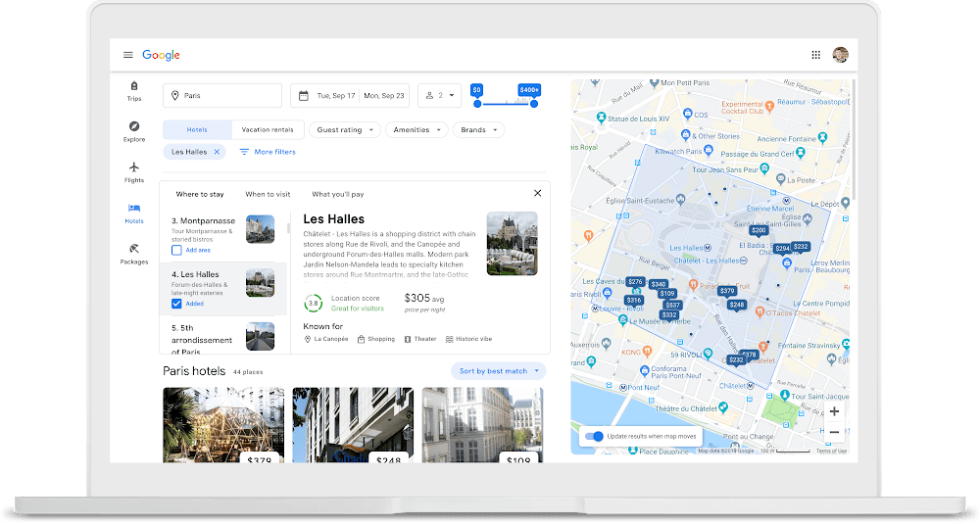Click the Statue de Louis XIV pin
Viewport: 980px width, 524px height.
[602, 118]
